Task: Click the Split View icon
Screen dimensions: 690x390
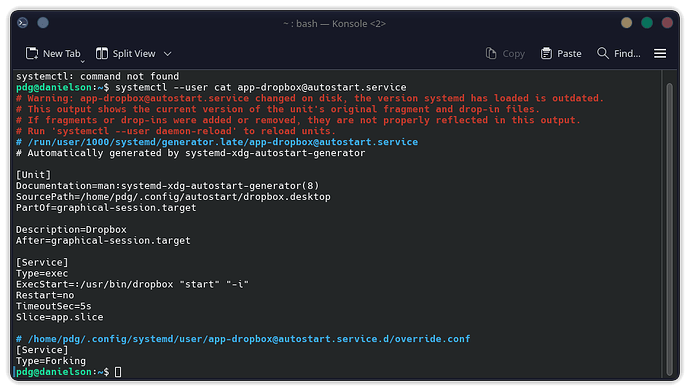Action: click(x=102, y=54)
